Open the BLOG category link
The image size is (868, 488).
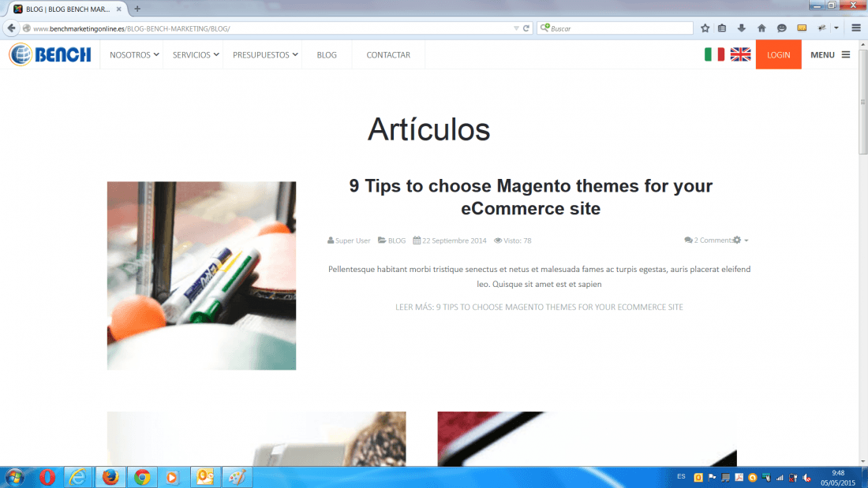tap(396, 240)
